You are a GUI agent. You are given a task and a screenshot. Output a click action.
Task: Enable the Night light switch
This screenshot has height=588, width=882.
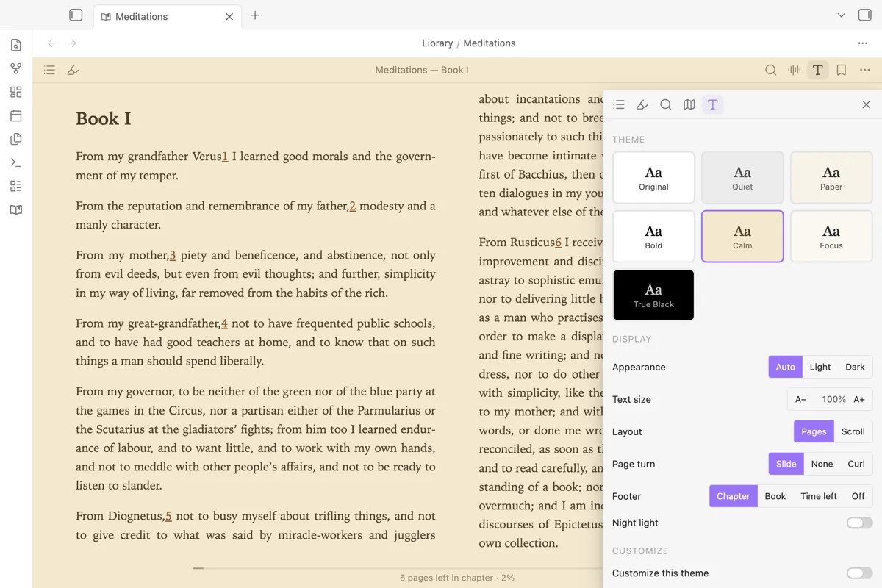[859, 523]
